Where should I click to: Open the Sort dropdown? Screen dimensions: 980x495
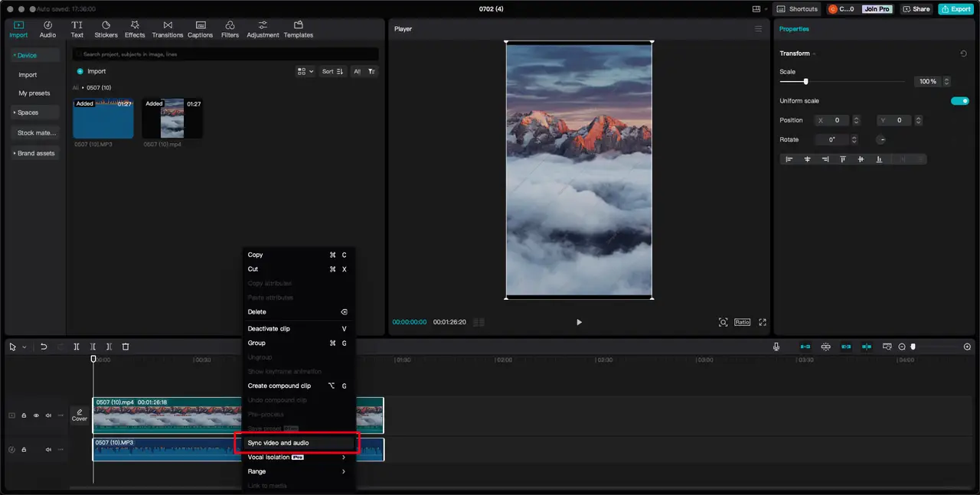[332, 71]
